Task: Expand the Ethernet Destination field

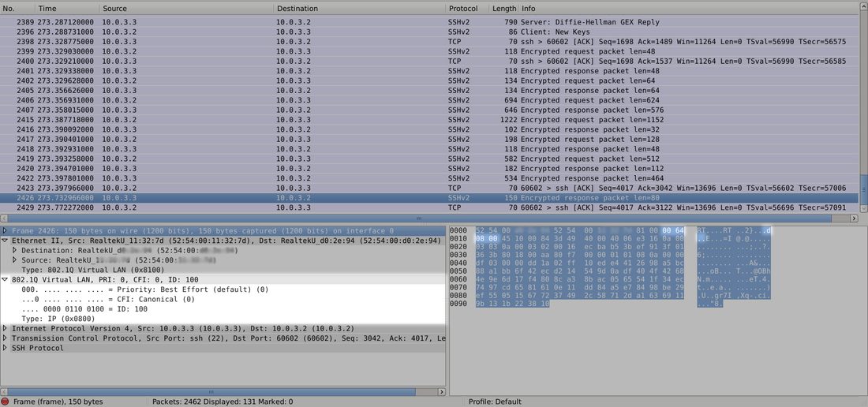Action: coord(15,251)
